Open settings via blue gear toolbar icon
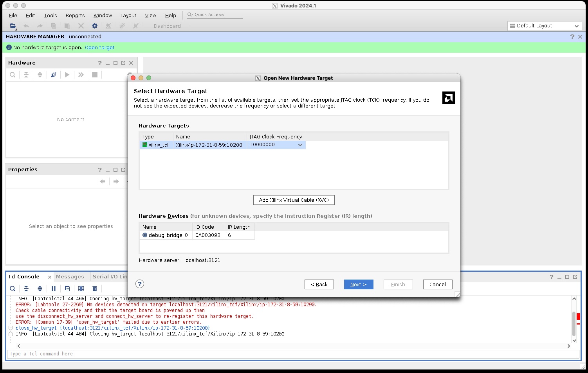The height and width of the screenshot is (373, 588). [x=95, y=26]
